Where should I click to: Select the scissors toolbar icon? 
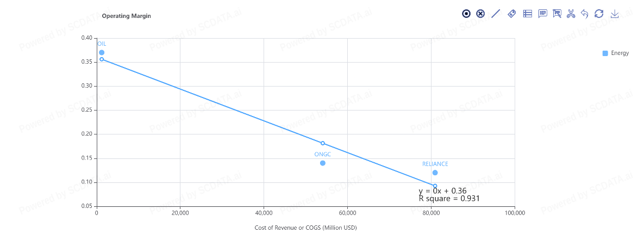click(571, 14)
